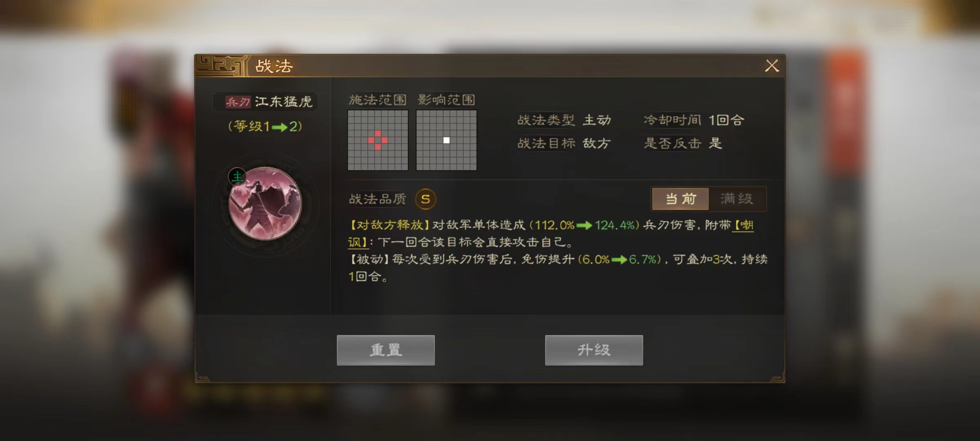
Task: Click the 战法目标 敌方 value
Action: point(597,143)
